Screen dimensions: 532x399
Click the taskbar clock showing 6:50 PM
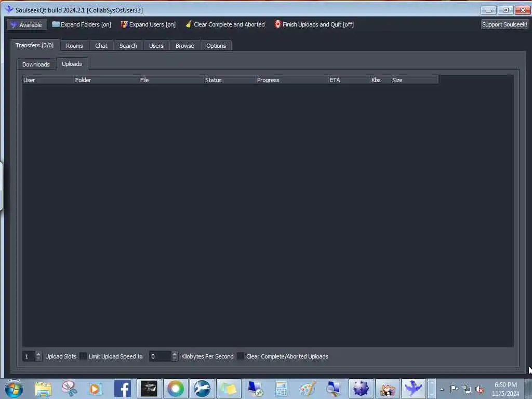pos(506,389)
